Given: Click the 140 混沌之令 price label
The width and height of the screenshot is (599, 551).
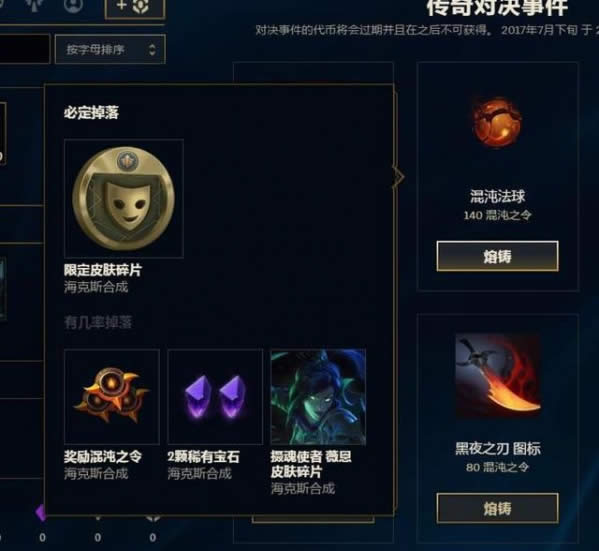Looking at the screenshot, I should pos(497,215).
